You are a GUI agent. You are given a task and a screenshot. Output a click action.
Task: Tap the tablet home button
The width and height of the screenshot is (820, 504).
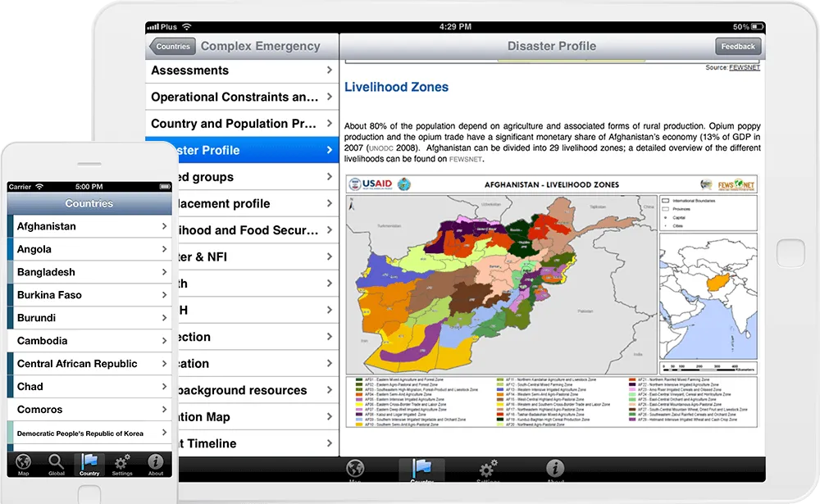click(790, 253)
